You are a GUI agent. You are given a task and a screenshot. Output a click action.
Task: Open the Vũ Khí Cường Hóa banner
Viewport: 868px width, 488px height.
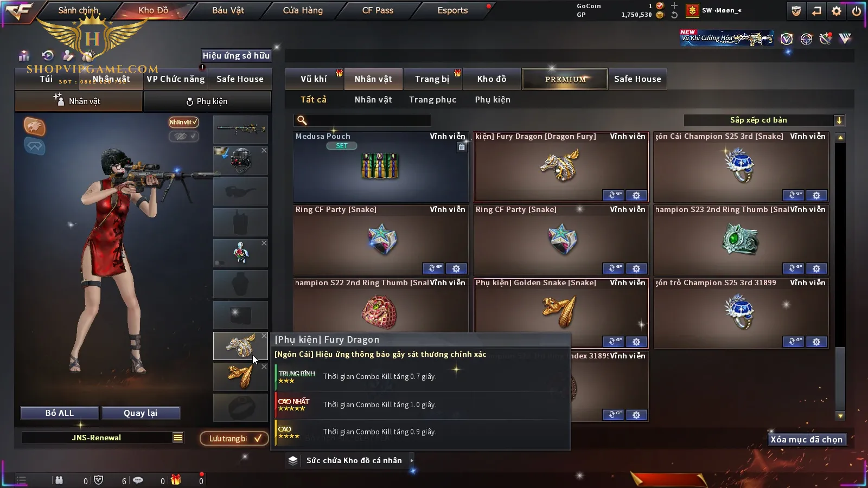(x=727, y=37)
